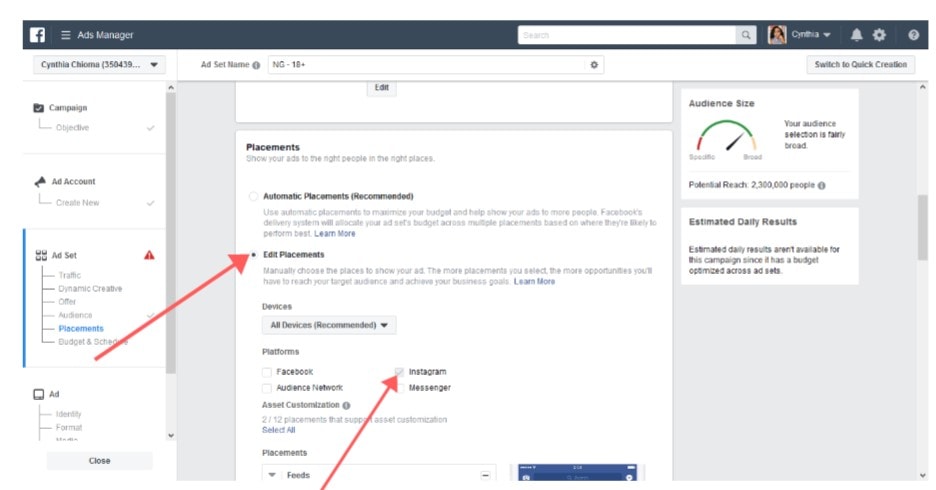Screen dimensions: 936x490
Task: Click the Ad Set sidebar heading
Action: tap(64, 255)
